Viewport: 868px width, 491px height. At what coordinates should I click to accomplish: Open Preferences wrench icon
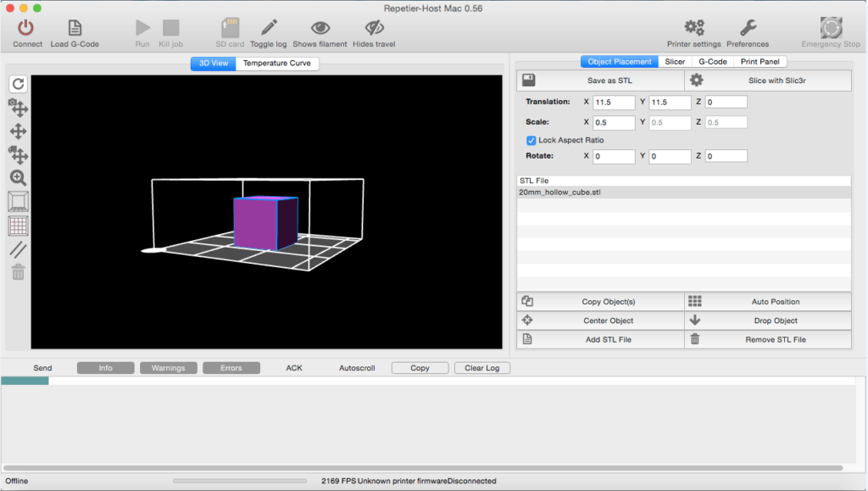(748, 28)
